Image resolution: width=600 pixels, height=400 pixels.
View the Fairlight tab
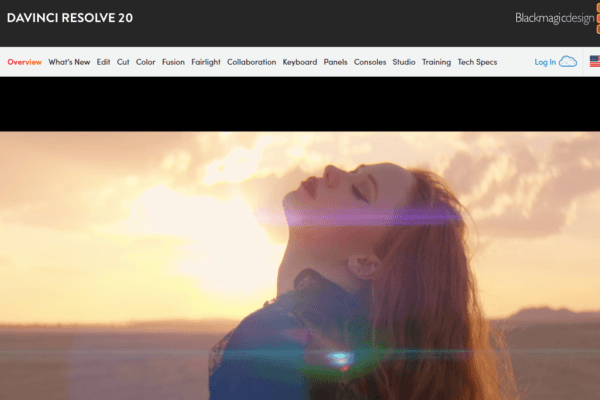(x=206, y=62)
